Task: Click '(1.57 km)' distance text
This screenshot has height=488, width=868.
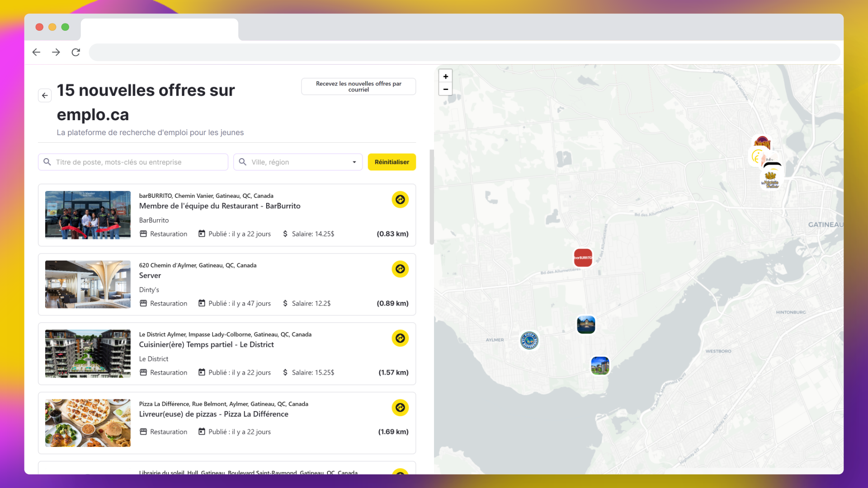Action: coord(393,372)
